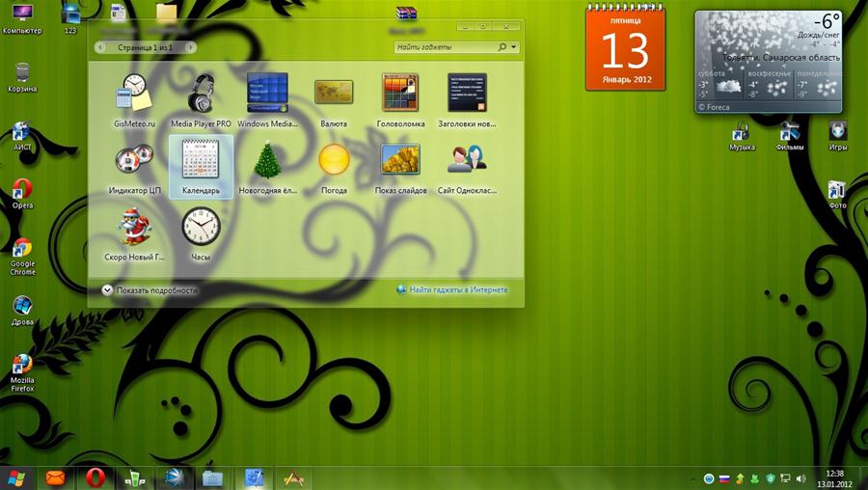Select the Новогодняя ёлка tree gadget
The width and height of the screenshot is (868, 490).
(267, 159)
